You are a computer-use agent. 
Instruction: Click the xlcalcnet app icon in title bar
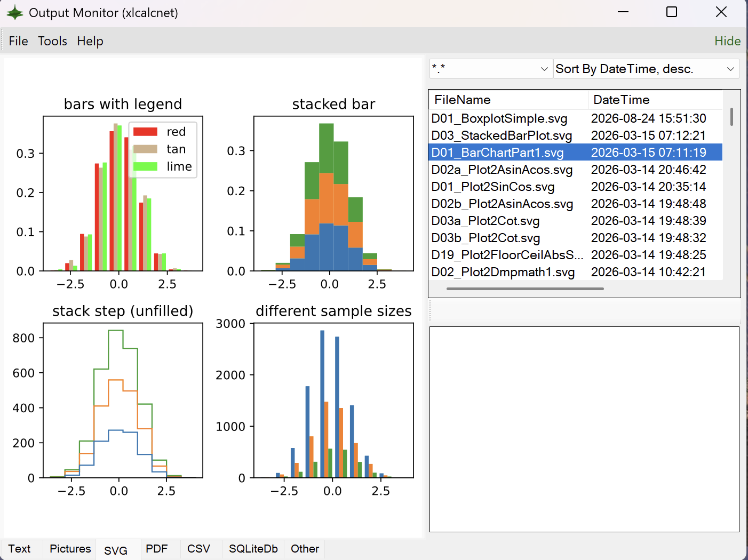15,12
